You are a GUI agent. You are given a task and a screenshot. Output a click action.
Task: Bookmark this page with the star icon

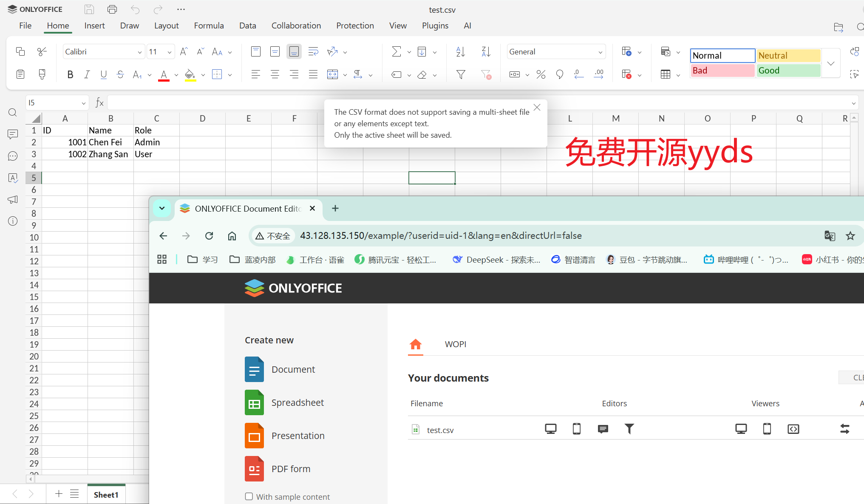(x=850, y=236)
